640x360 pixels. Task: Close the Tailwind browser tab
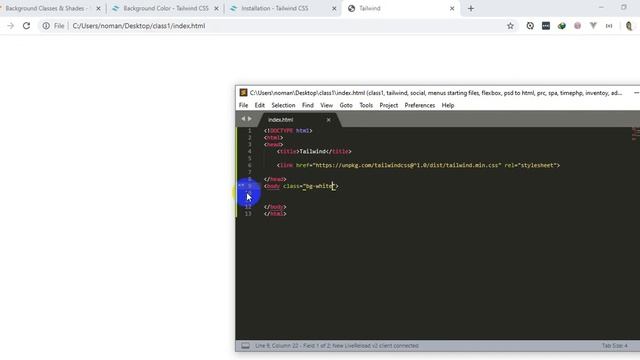click(x=452, y=8)
